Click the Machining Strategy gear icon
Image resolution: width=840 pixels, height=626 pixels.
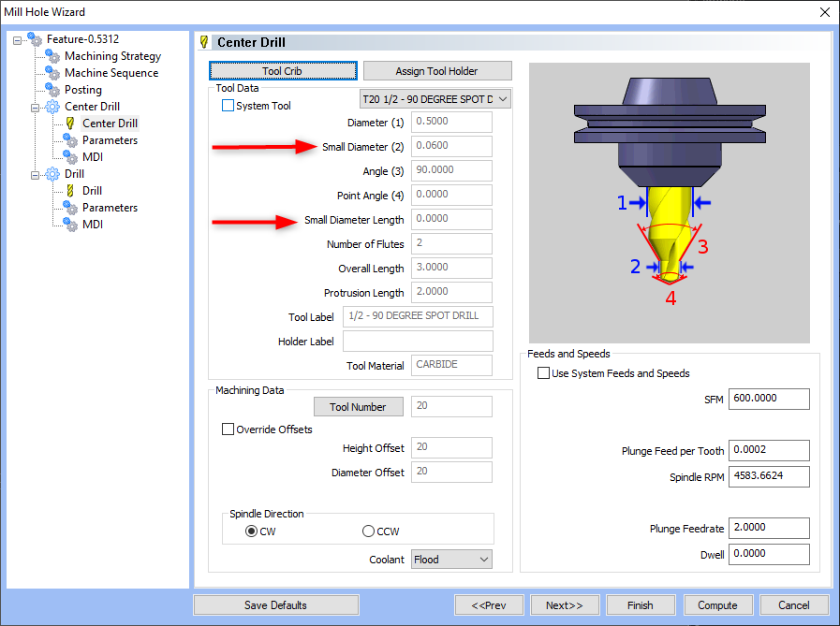tap(52, 56)
